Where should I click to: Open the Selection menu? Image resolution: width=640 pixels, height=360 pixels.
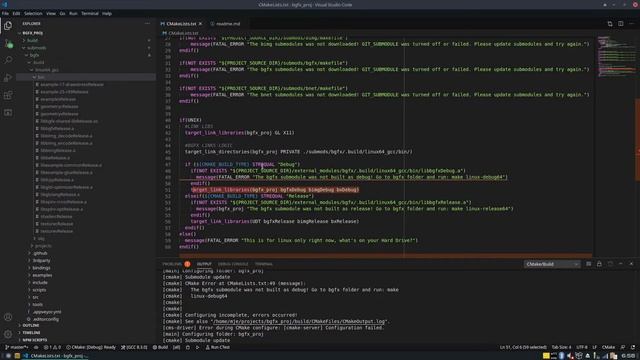[33, 13]
